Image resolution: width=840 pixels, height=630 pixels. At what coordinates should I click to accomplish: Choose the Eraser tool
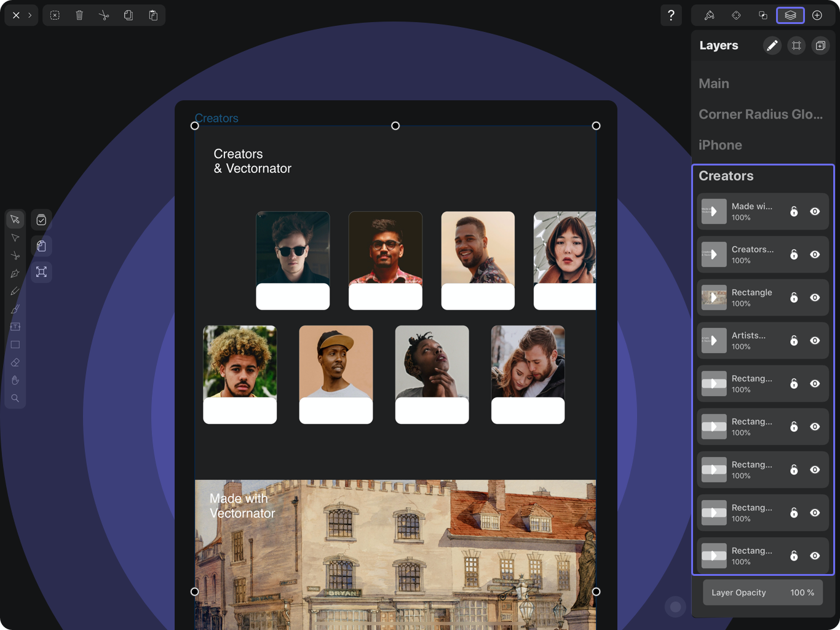click(x=15, y=362)
